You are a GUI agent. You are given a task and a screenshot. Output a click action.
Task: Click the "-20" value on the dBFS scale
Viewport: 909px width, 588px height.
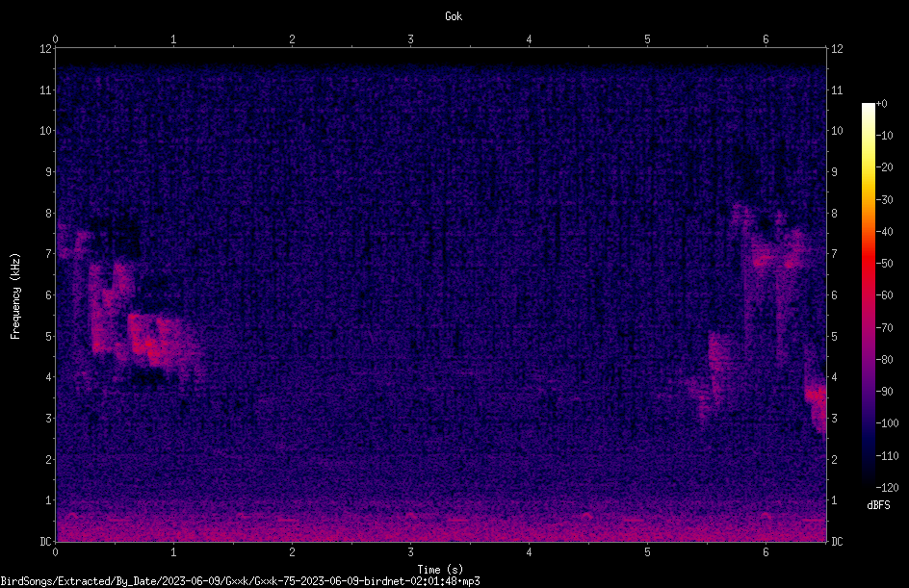pos(884,167)
